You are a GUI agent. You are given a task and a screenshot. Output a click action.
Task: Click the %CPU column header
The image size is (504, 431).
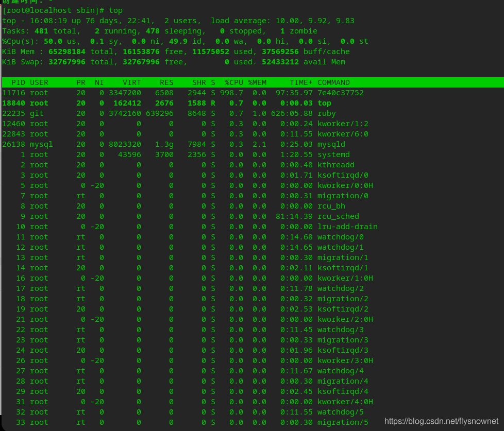[x=233, y=82]
